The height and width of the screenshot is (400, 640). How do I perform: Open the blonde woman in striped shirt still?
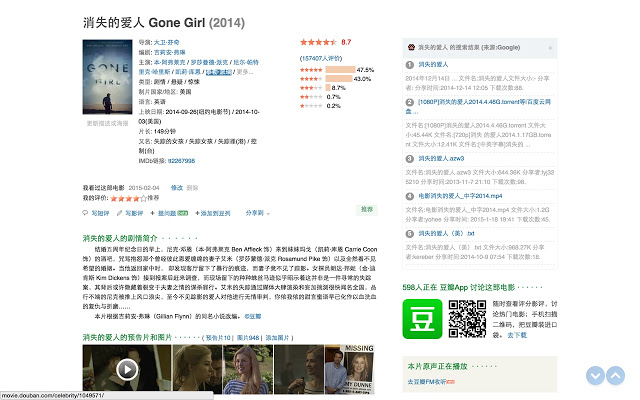click(248, 369)
